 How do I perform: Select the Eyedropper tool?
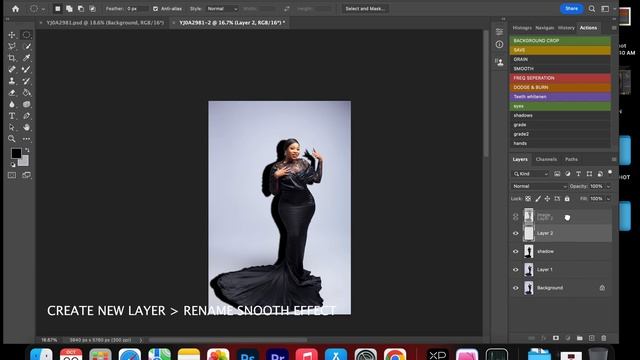click(x=27, y=58)
